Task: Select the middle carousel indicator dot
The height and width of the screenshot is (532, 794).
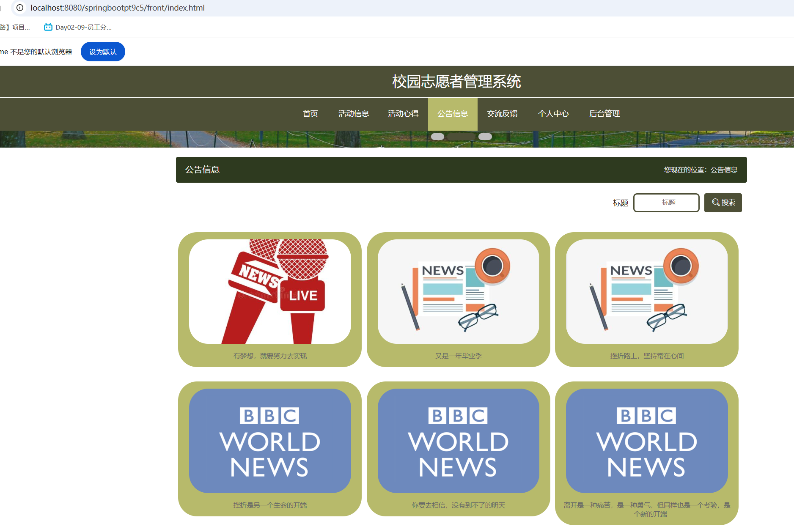Action: click(x=462, y=137)
